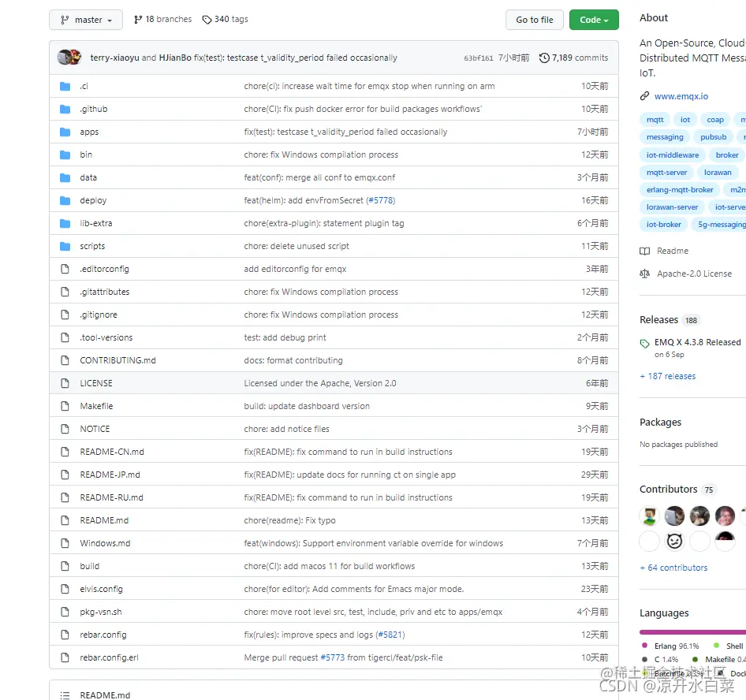This screenshot has width=746, height=700.
Task: Click the folder icon next to scripts
Action: (65, 246)
